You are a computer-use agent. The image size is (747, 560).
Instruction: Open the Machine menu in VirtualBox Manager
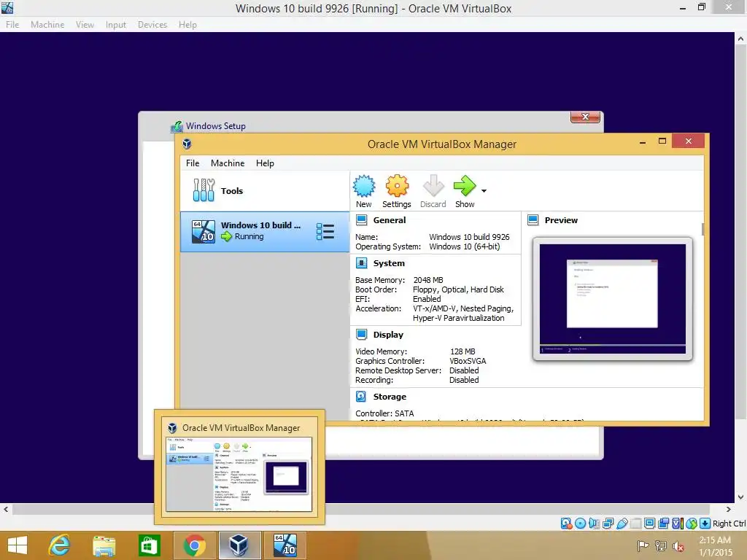pyautogui.click(x=228, y=163)
